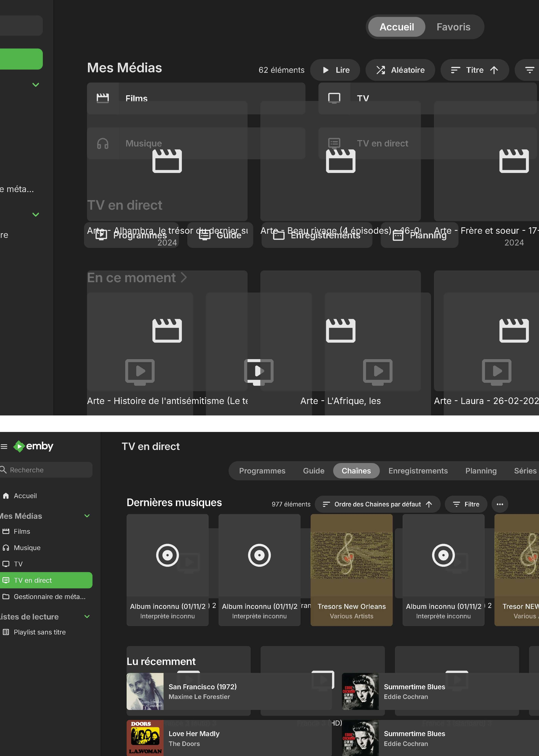Click the Films clapperboard icon in Mes Médias
Image resolution: width=539 pixels, height=756 pixels.
103,98
